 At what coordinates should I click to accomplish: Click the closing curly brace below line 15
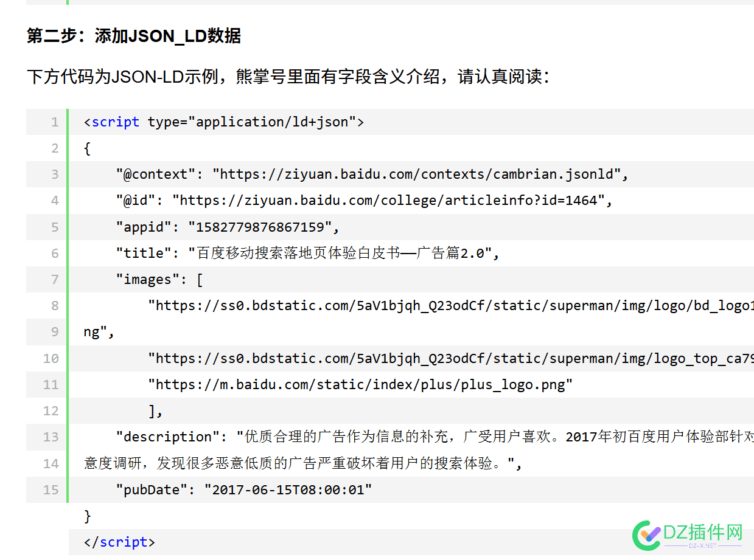88,516
